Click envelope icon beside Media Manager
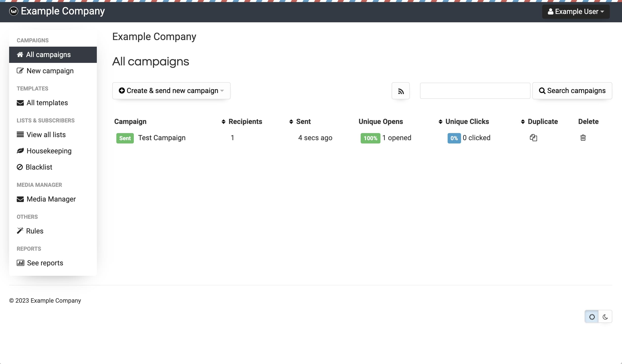Viewport: 622px width, 364px height. [20, 199]
